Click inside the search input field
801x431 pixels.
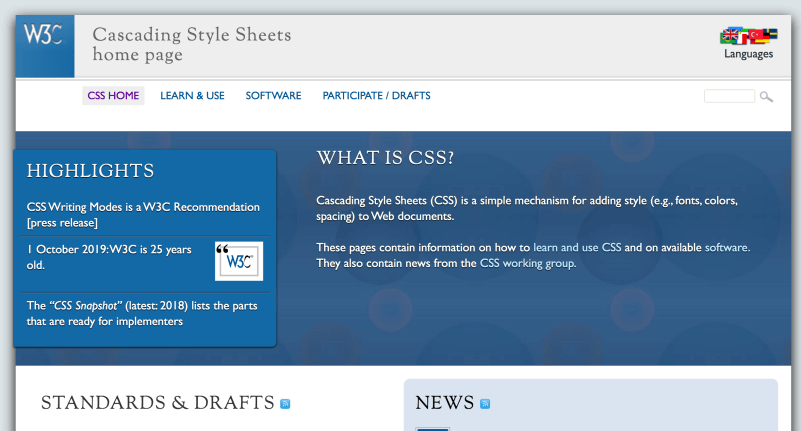click(729, 96)
